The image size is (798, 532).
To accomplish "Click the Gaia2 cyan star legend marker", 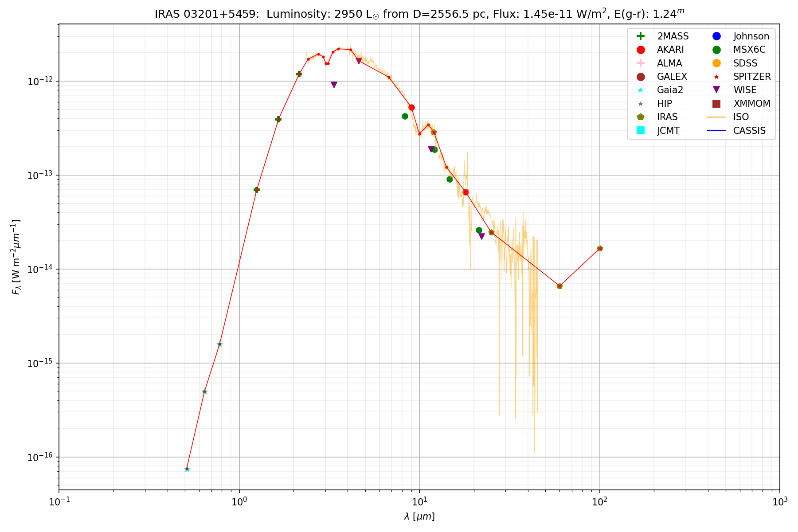I will [x=640, y=90].
